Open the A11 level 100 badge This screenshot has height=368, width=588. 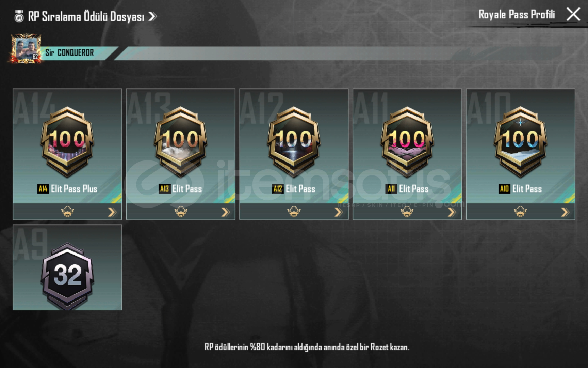pyautogui.click(x=407, y=142)
